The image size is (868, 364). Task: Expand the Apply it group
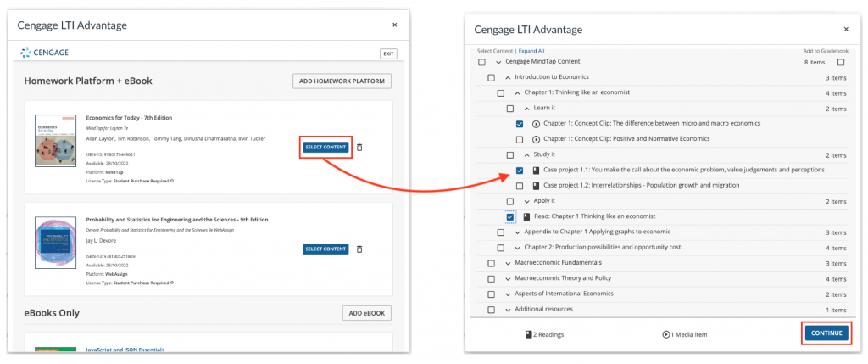(x=526, y=201)
